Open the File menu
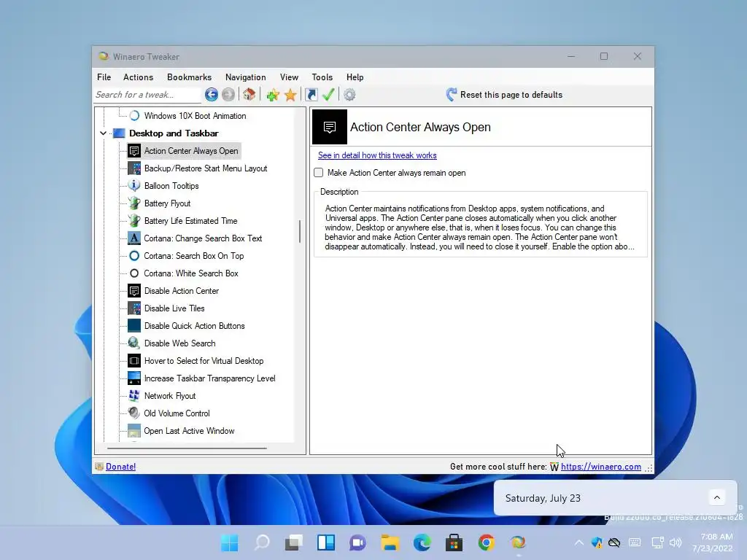The height and width of the screenshot is (560, 747). [x=104, y=77]
